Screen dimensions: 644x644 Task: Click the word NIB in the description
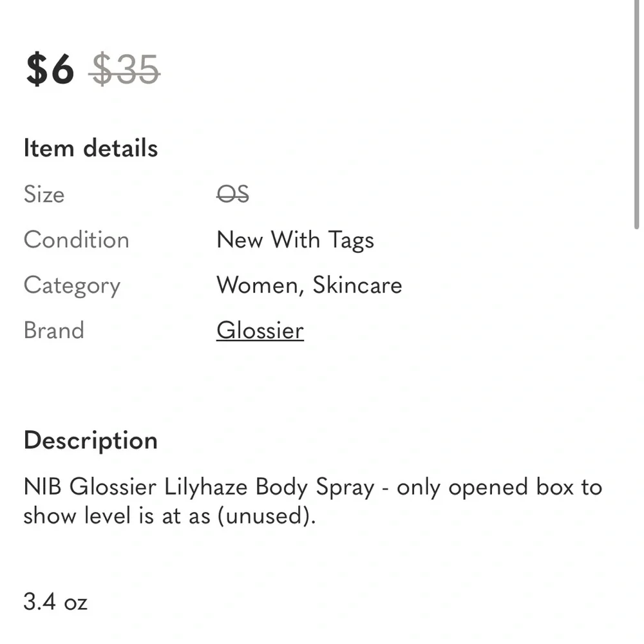click(43, 488)
